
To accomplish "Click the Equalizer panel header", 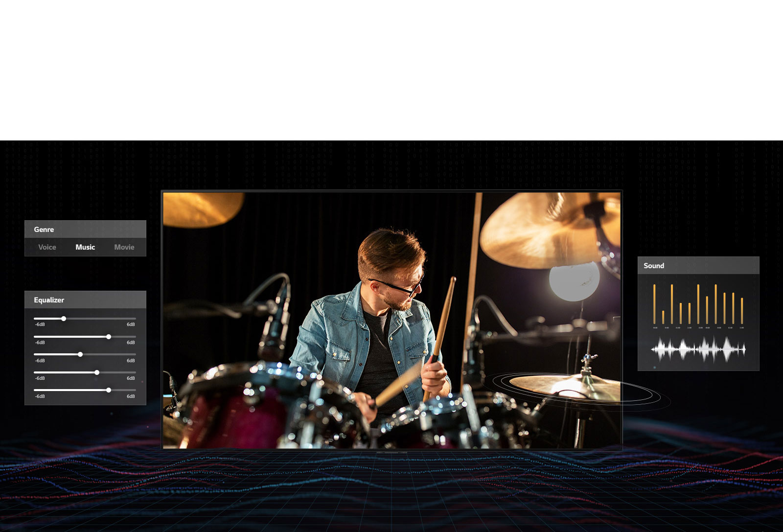I will pos(48,300).
